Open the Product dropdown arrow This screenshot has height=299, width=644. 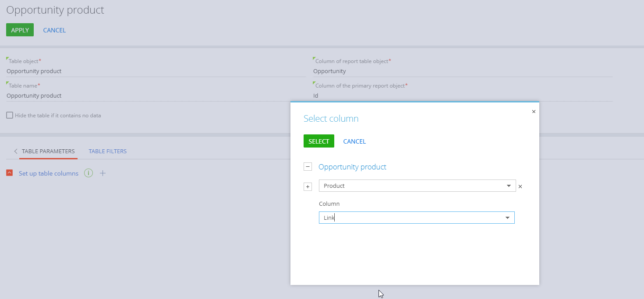pos(509,186)
